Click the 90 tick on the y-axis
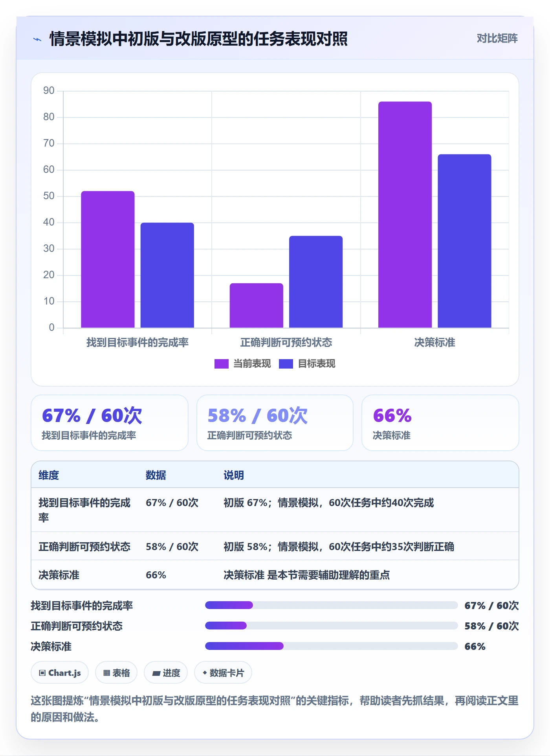 click(49, 91)
